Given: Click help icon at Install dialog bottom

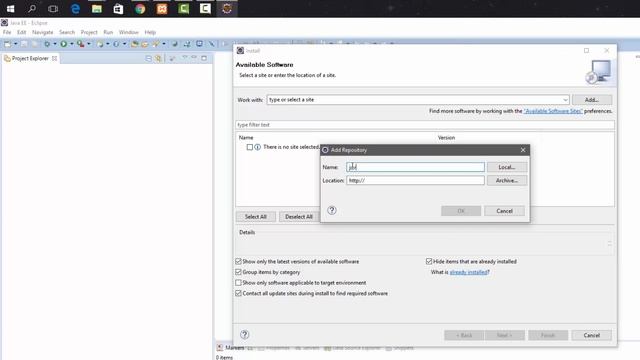Looking at the screenshot, I should (x=244, y=335).
